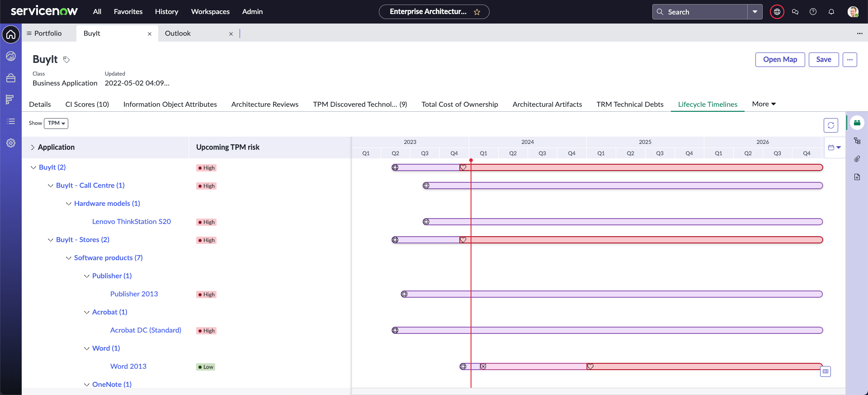This screenshot has height=395, width=868.
Task: Open the user profile avatar
Action: point(853,12)
